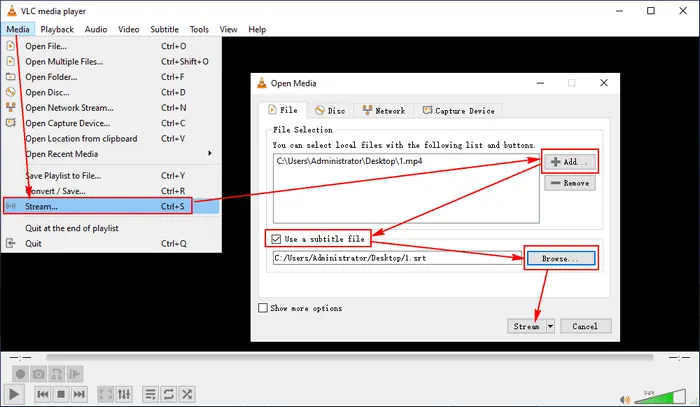Select Convert / Save... entry

pyautogui.click(x=112, y=191)
